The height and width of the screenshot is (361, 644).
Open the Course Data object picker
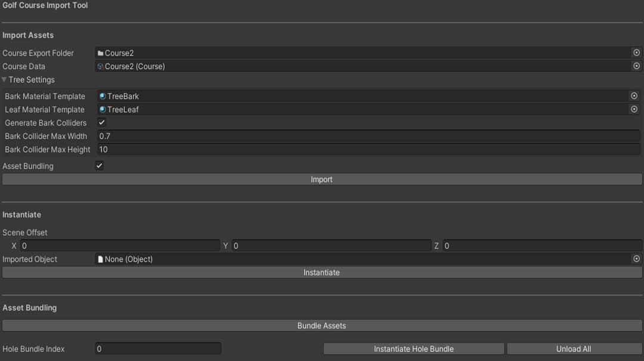636,66
